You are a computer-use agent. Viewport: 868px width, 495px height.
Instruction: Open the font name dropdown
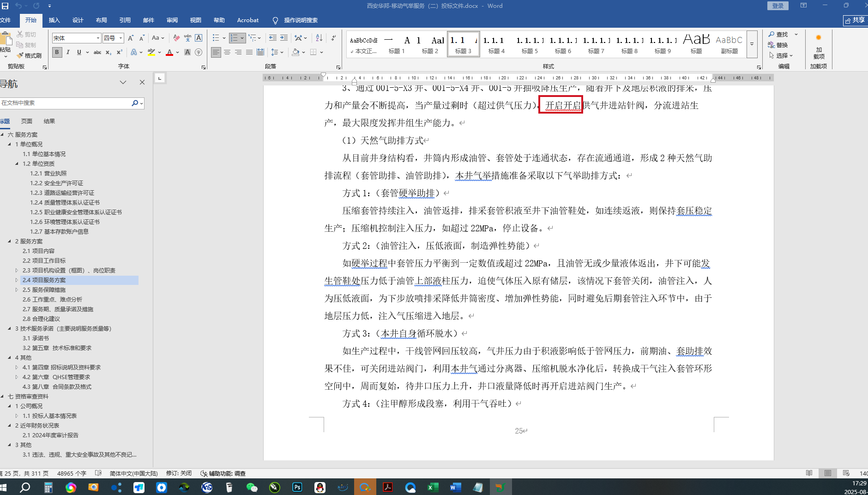click(x=98, y=38)
